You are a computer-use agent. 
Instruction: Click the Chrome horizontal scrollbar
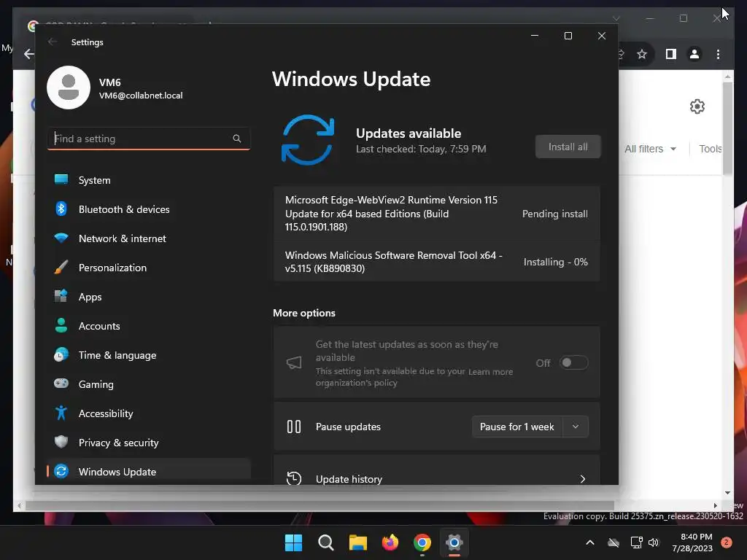[320, 505]
